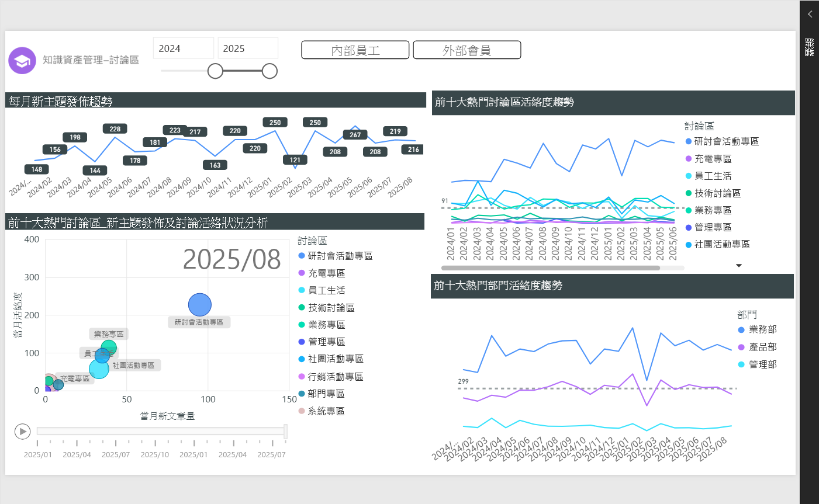The height and width of the screenshot is (504, 819).
Task: Select 社團活動專區 in top-right legend
Action: pyautogui.click(x=718, y=244)
